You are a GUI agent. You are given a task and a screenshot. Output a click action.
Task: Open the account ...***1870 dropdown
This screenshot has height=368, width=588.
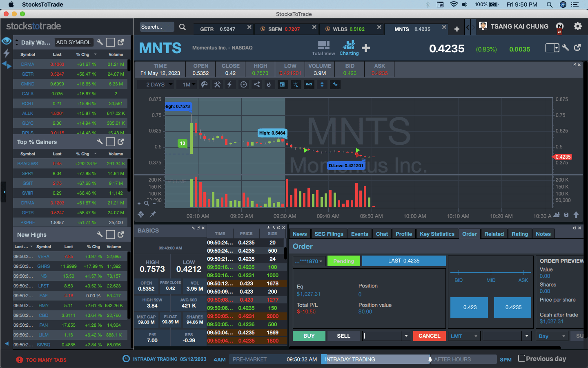(x=309, y=261)
